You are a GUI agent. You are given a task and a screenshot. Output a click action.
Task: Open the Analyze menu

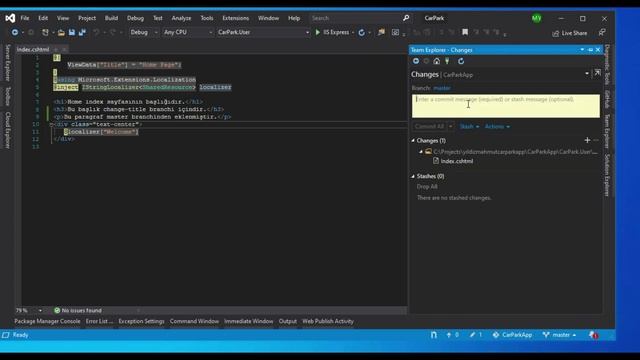(181, 18)
